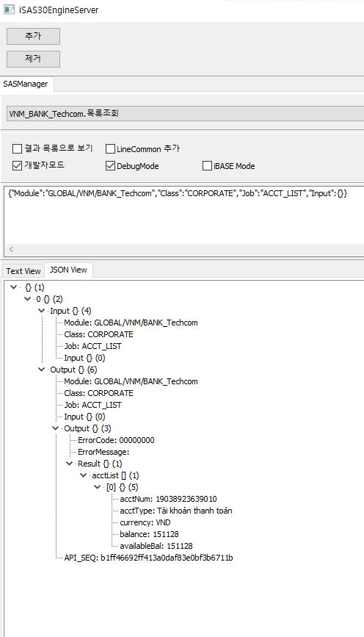Enable the 결과 목록으로 보기 checkbox
364x637 pixels.
(17, 148)
